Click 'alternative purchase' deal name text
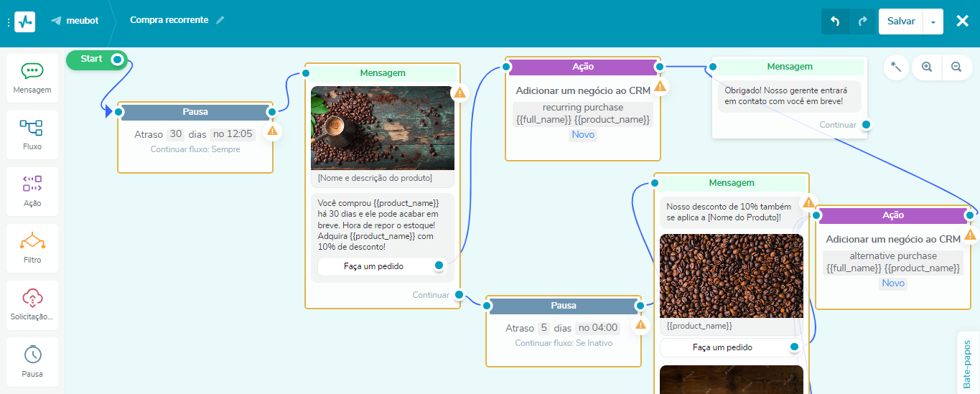 (893, 255)
